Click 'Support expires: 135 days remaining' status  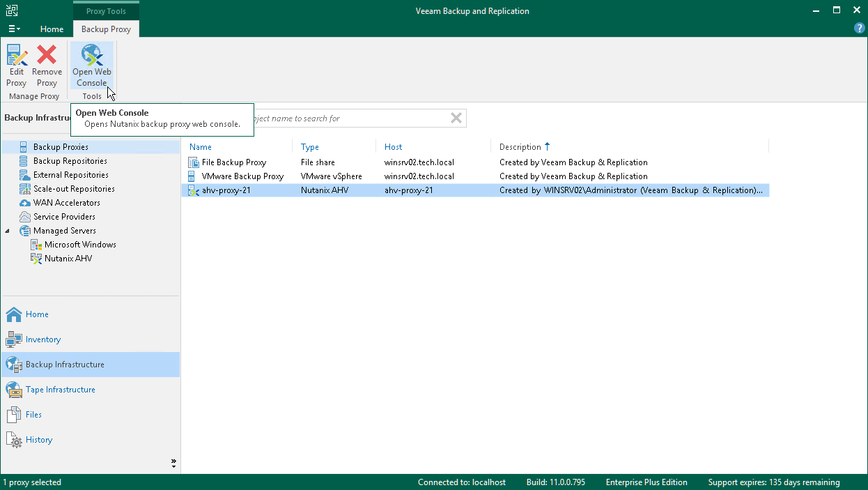click(x=774, y=482)
